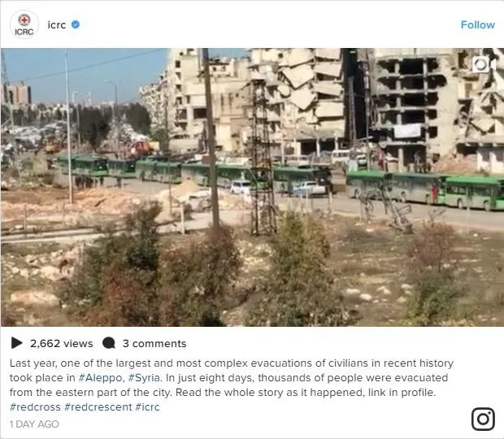Click the Instagram logo icon
This screenshot has width=504, height=439.
(x=483, y=419)
